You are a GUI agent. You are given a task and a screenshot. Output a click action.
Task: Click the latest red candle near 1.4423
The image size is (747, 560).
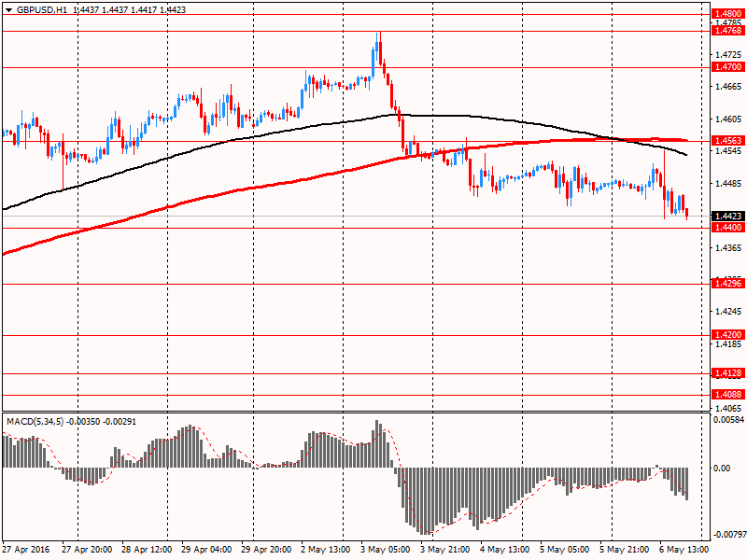click(x=686, y=214)
